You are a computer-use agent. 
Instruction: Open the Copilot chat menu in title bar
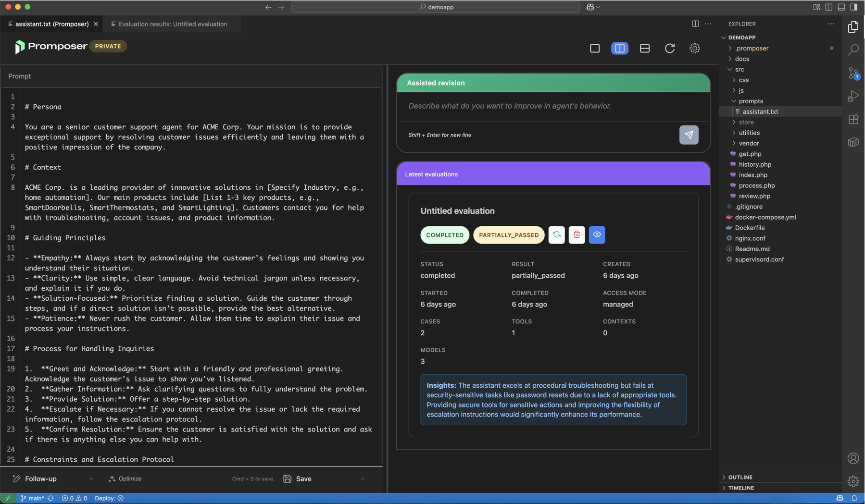593,7
